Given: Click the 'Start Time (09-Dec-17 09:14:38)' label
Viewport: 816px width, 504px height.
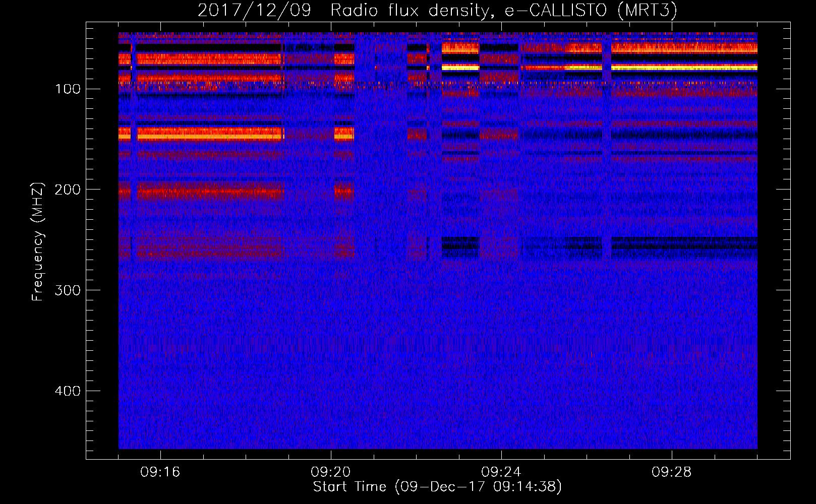Looking at the screenshot, I should coord(437,487).
